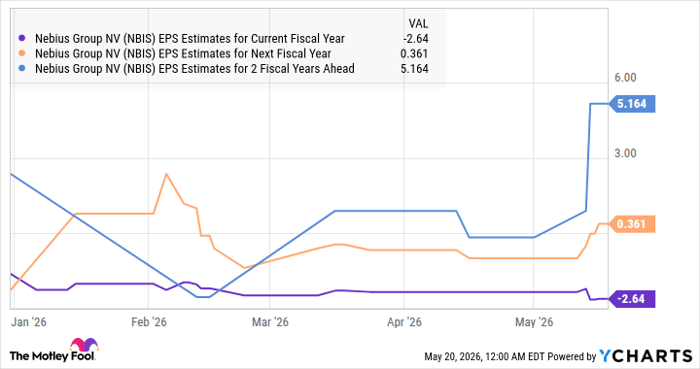Click the 0.361 value in the legend table
700x369 pixels.
[414, 54]
